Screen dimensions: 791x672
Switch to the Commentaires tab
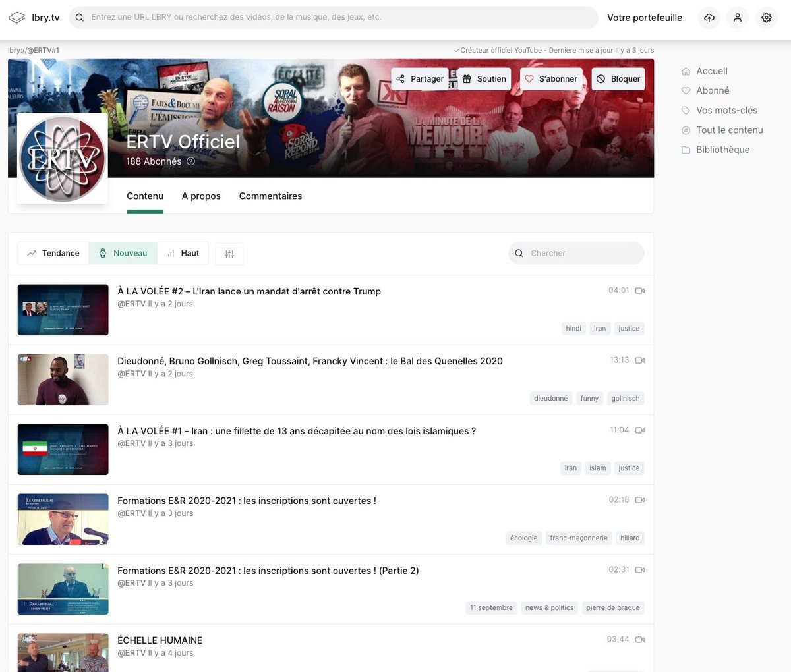click(x=270, y=196)
